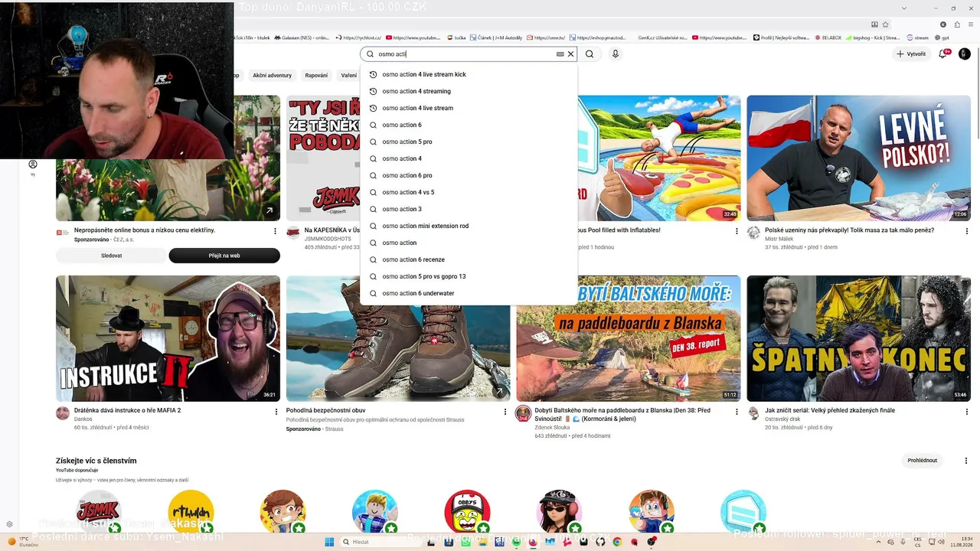Select the Vaření filter chip
The height and width of the screenshot is (551, 980).
click(x=349, y=76)
